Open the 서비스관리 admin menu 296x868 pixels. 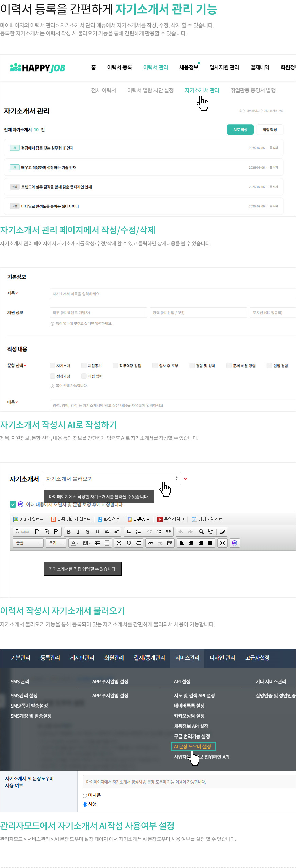tap(187, 658)
